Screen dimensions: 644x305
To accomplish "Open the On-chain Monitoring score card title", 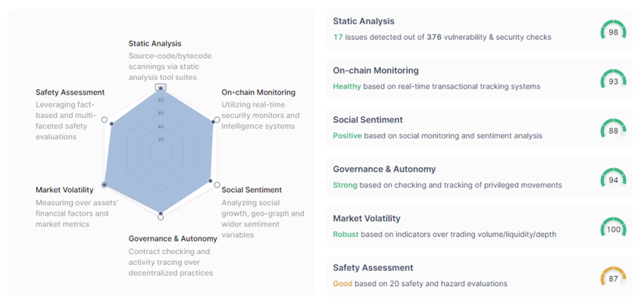I will pyautogui.click(x=376, y=70).
